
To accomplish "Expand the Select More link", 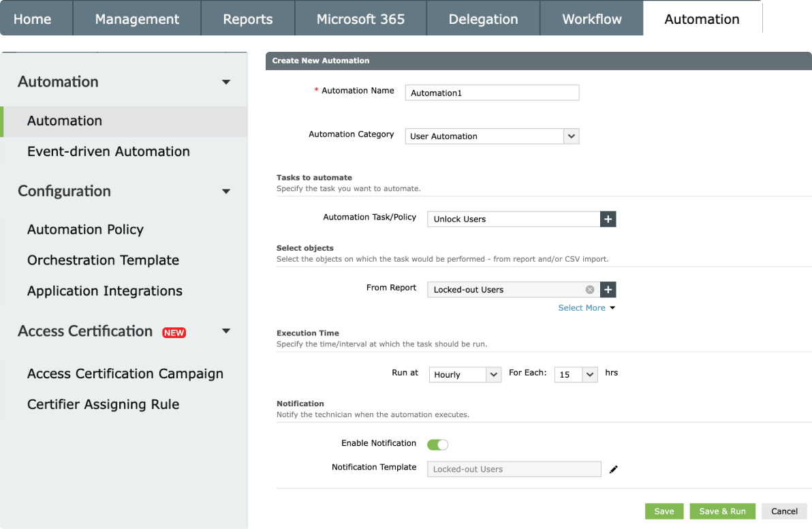I will (x=586, y=308).
